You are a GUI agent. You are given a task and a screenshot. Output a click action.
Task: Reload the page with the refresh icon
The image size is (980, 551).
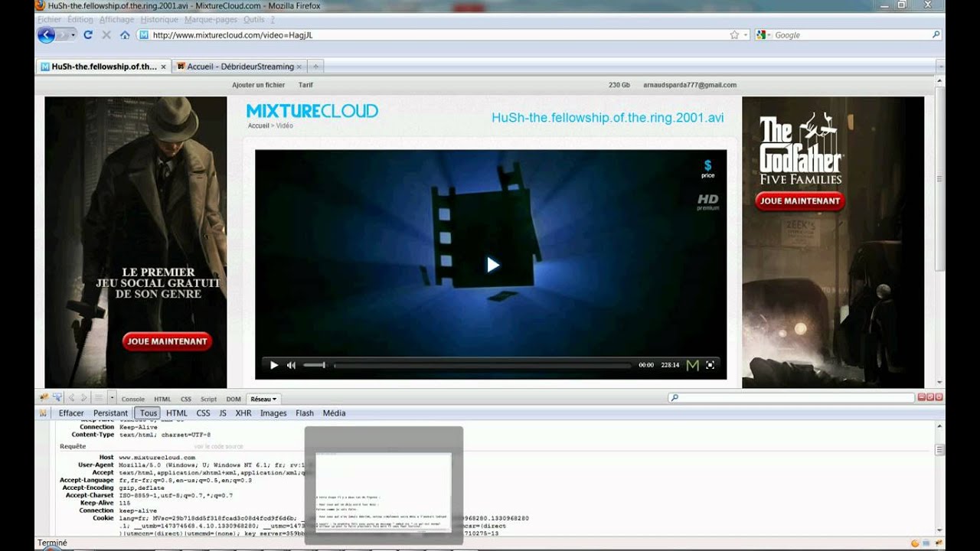point(88,34)
